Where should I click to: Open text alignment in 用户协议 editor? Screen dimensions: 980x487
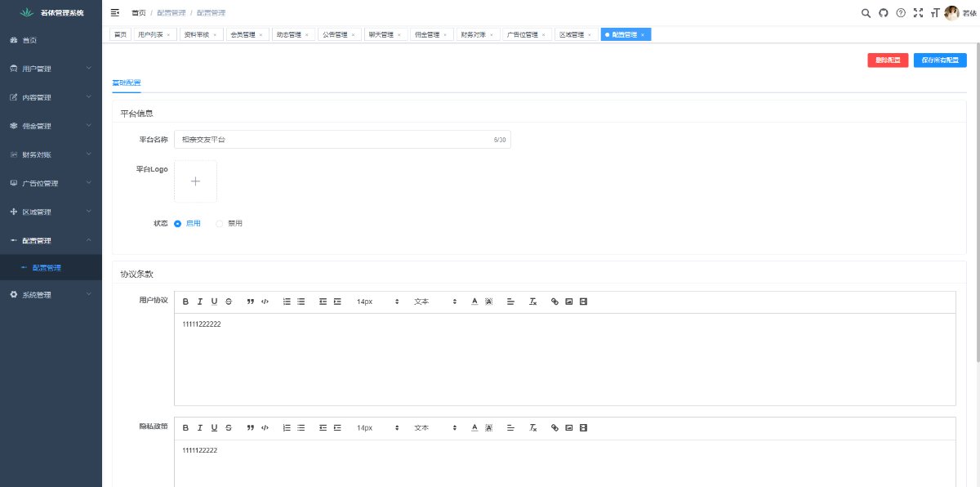tap(510, 302)
